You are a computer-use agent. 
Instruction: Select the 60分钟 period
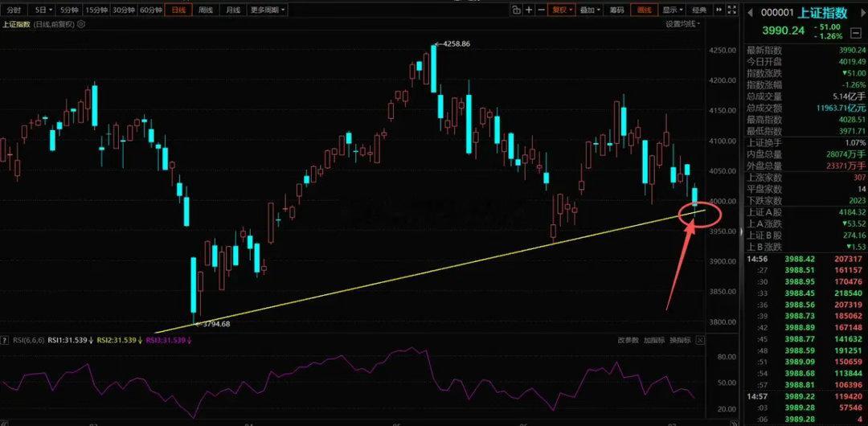(x=151, y=10)
